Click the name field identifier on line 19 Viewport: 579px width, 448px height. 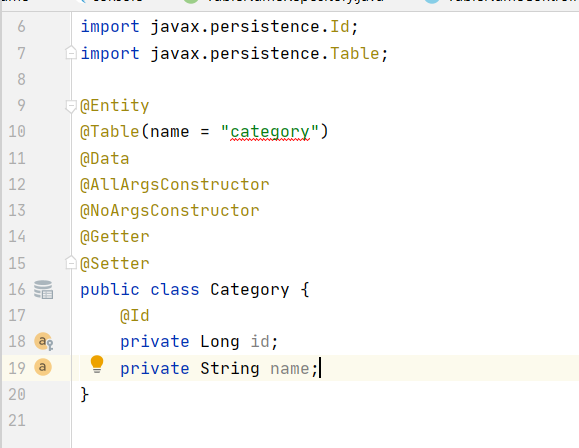[x=290, y=369]
